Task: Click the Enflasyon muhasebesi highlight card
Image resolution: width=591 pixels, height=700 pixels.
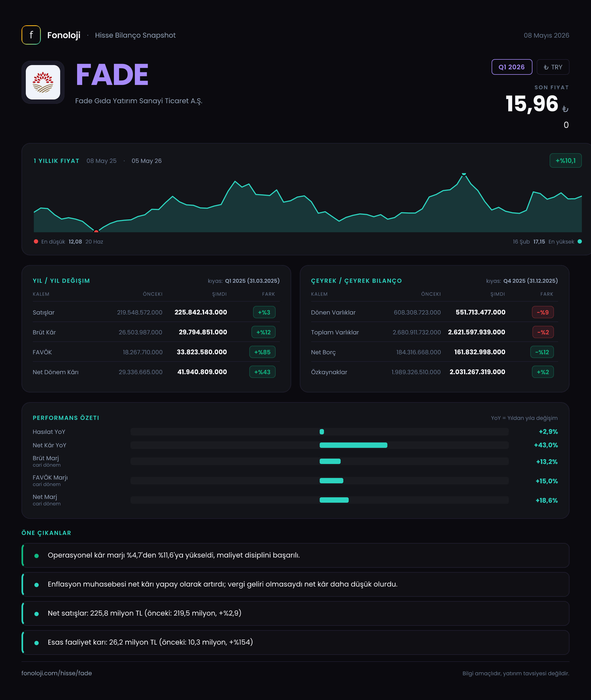Action: pyautogui.click(x=295, y=584)
